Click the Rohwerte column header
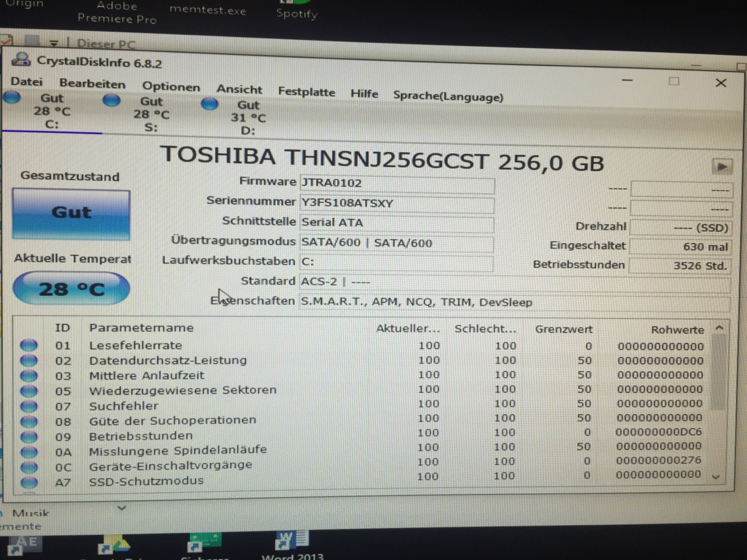The height and width of the screenshot is (560, 747). click(677, 330)
